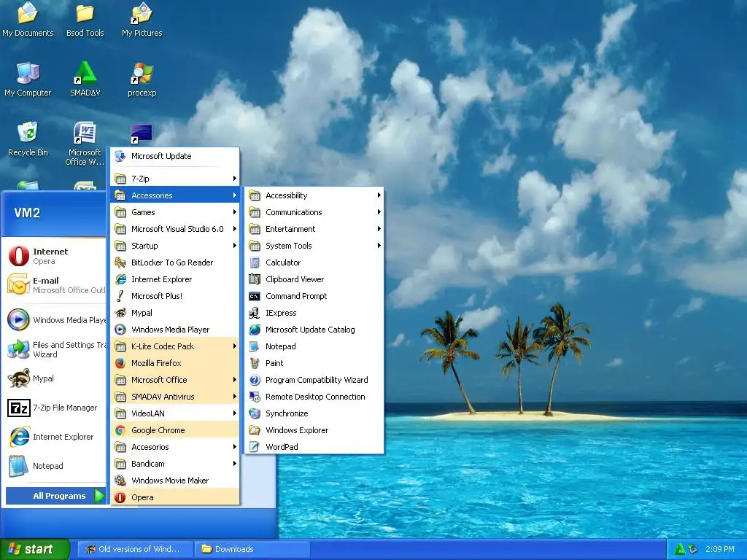Open Microsoft Update Catalog
The image size is (747, 560).
[x=314, y=330]
